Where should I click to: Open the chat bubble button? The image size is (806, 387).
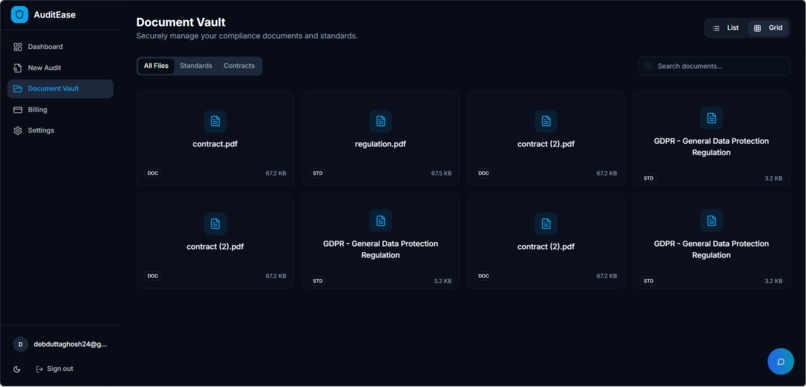tap(780, 361)
